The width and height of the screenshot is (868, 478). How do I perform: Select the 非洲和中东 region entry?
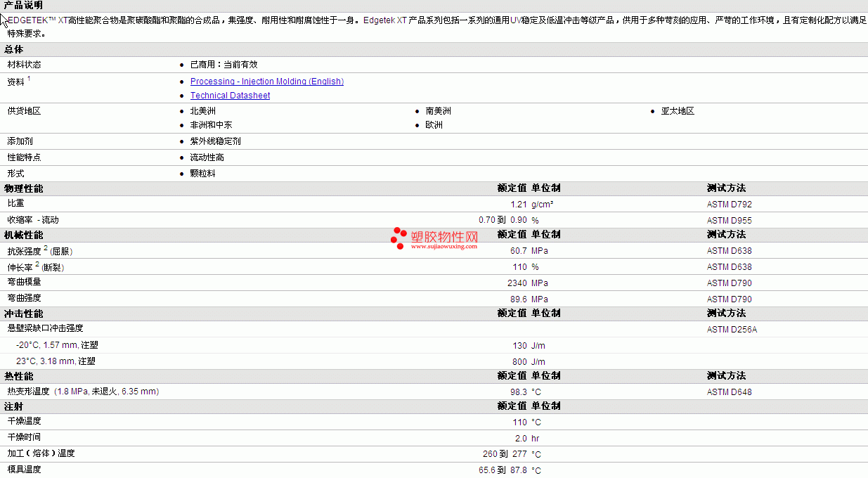coord(211,125)
